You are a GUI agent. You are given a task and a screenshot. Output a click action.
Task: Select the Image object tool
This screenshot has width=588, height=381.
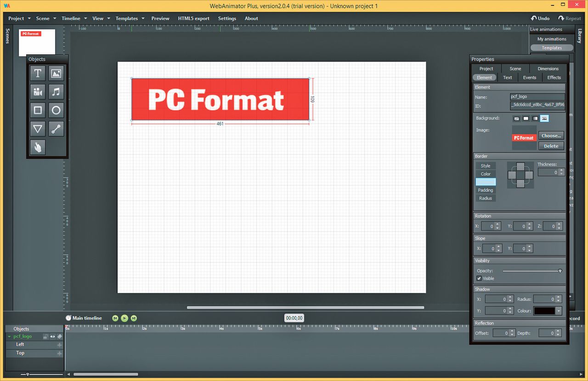pyautogui.click(x=56, y=73)
